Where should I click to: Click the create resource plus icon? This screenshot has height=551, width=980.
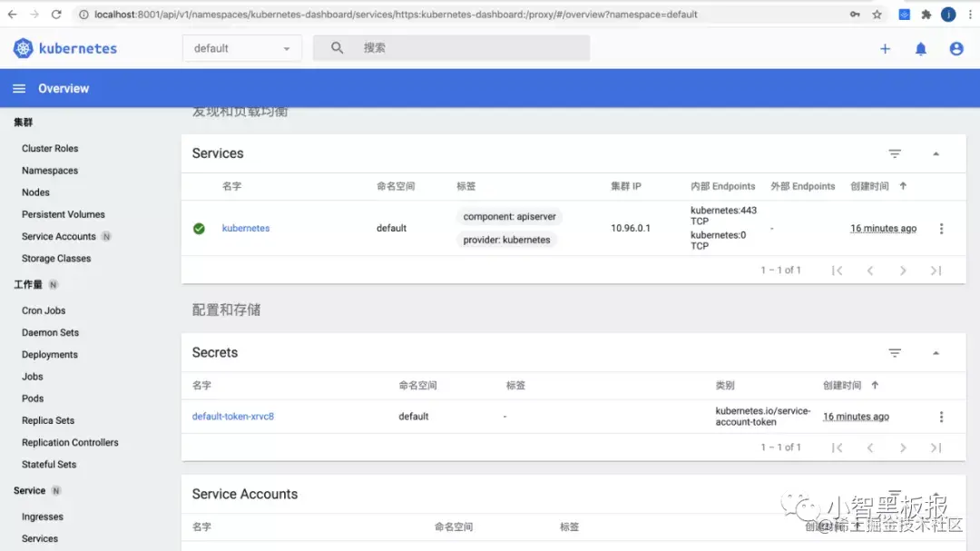[885, 49]
